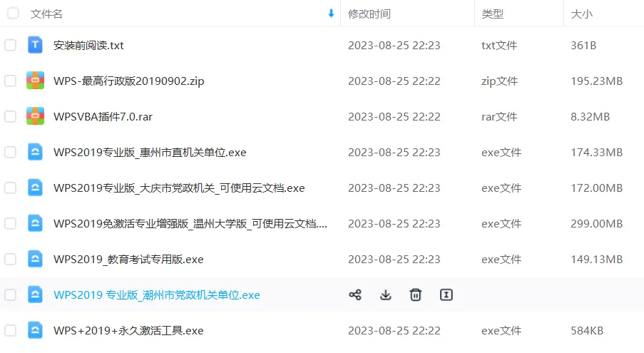This screenshot has width=644, height=353.
Task: Open WPS2019免激活专业增强版_温州大学版 file
Action: (190, 224)
